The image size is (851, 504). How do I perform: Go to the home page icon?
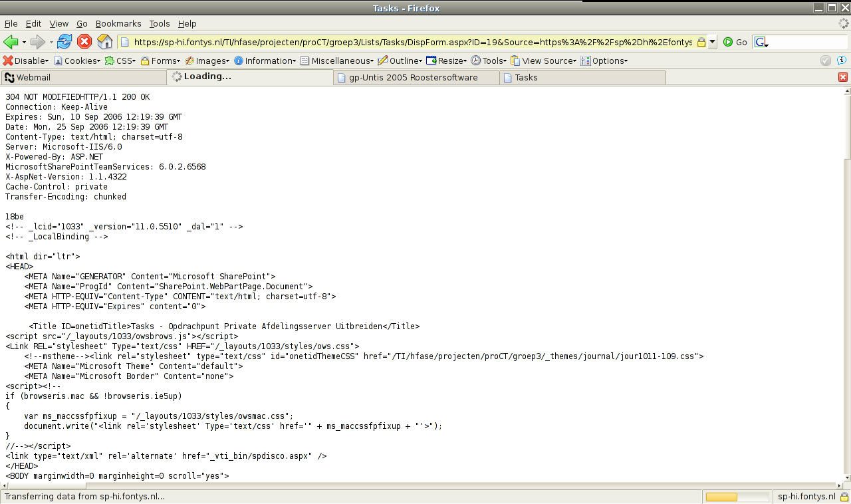[x=105, y=42]
